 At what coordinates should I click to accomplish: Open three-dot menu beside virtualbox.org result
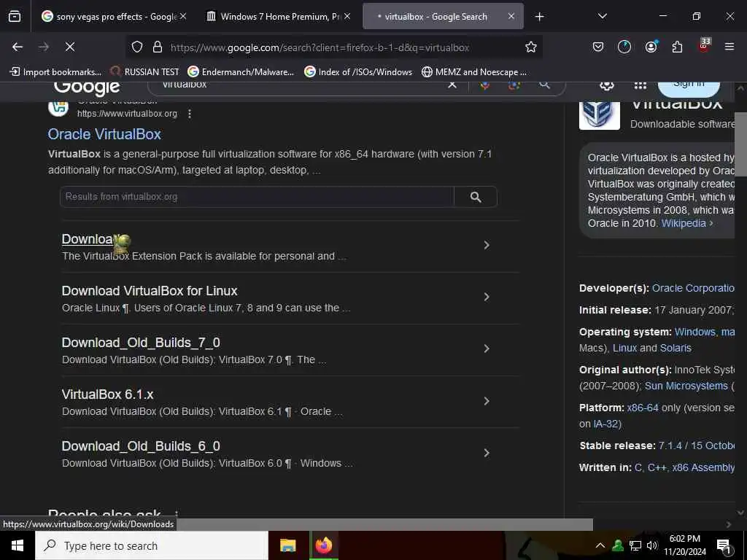pos(190,114)
